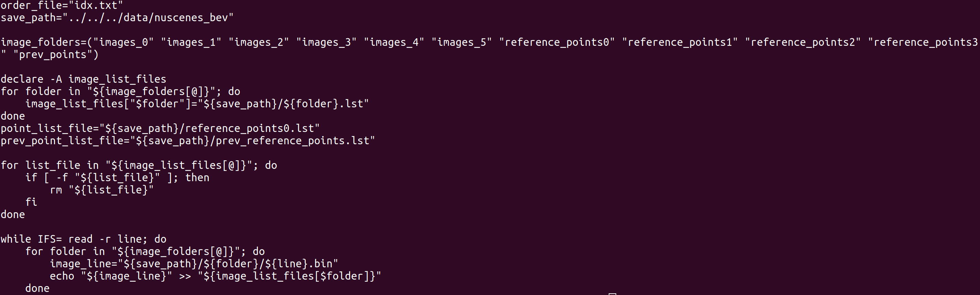This screenshot has width=980, height=295.
Task: Click the point_list_file assignment line
Action: (x=160, y=128)
